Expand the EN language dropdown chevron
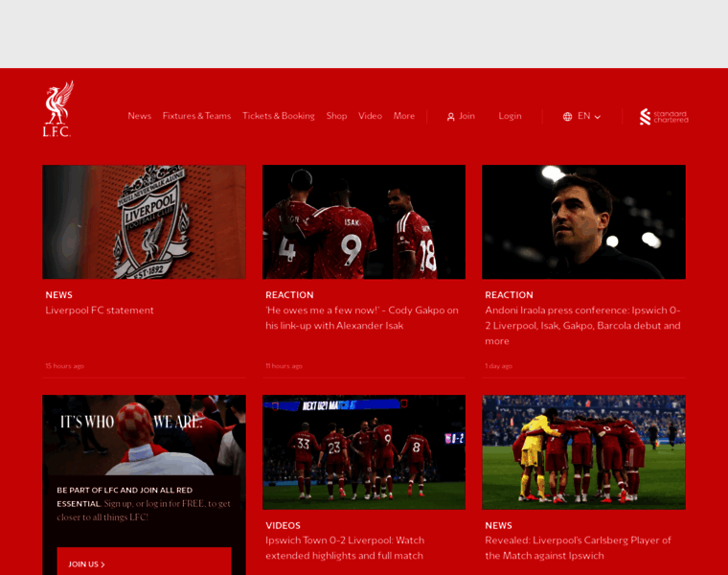728x575 pixels. [x=598, y=117]
